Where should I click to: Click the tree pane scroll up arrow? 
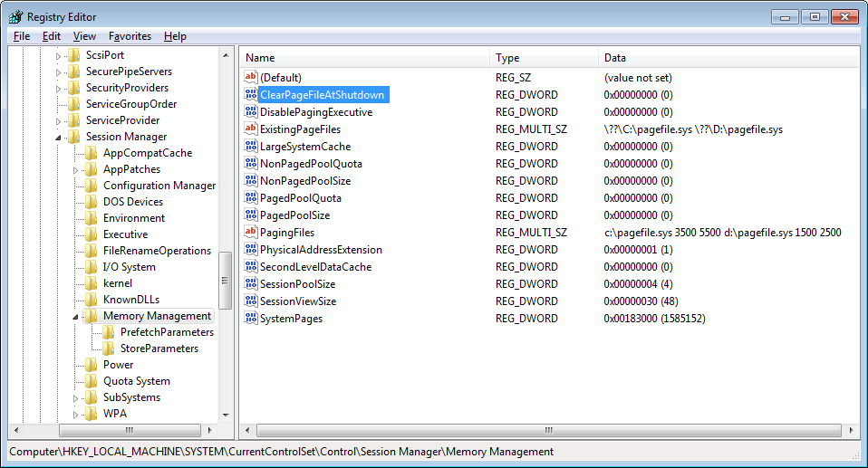tap(226, 55)
